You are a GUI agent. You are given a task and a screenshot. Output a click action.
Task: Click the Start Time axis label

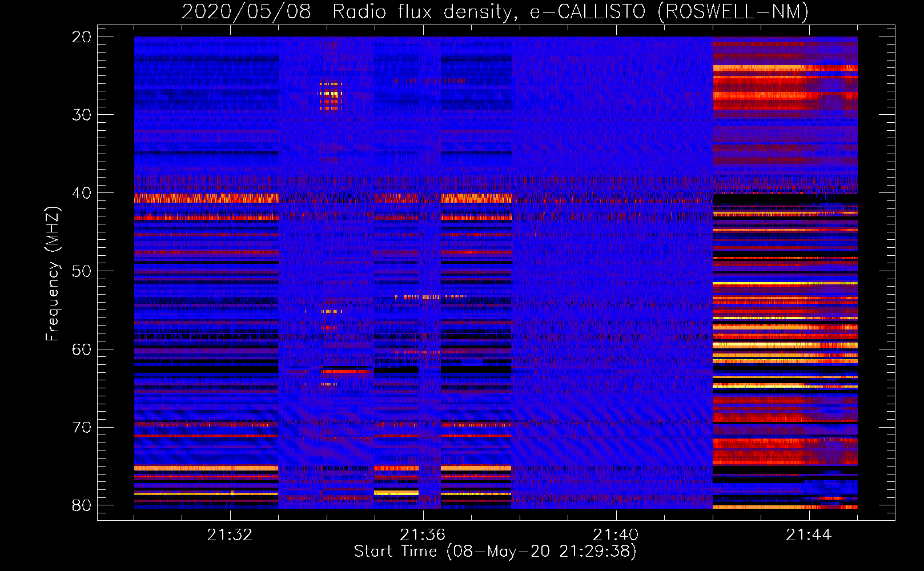pos(495,552)
